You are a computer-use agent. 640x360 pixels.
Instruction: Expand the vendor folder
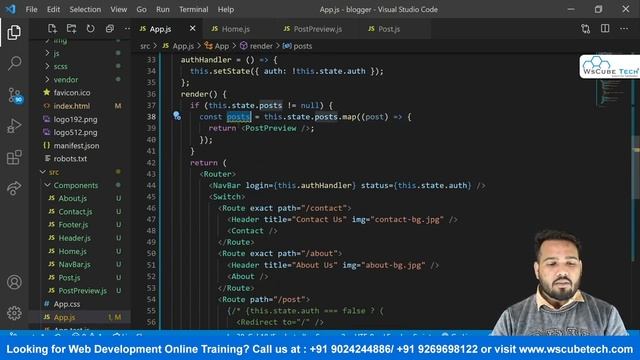tap(66, 79)
